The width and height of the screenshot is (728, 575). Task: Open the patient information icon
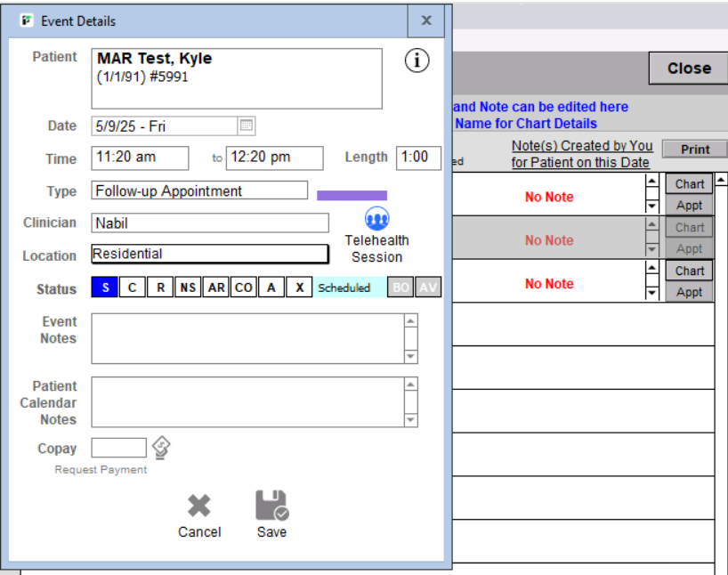[x=417, y=61]
